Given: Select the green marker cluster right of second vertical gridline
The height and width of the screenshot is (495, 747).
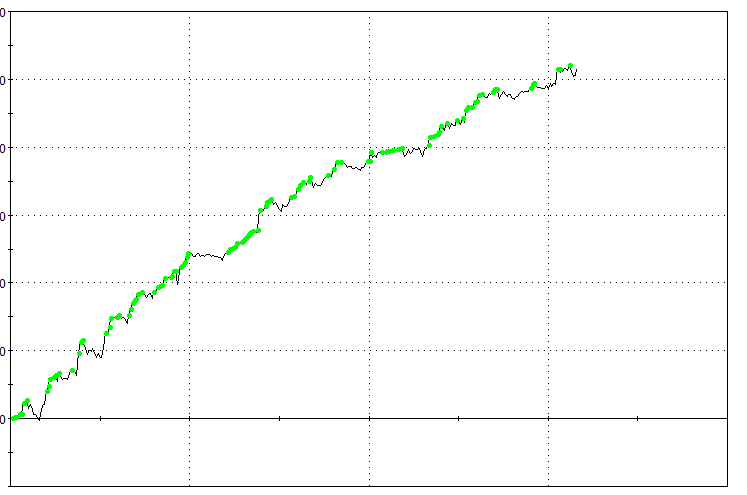Looking at the screenshot, I should (388, 151).
